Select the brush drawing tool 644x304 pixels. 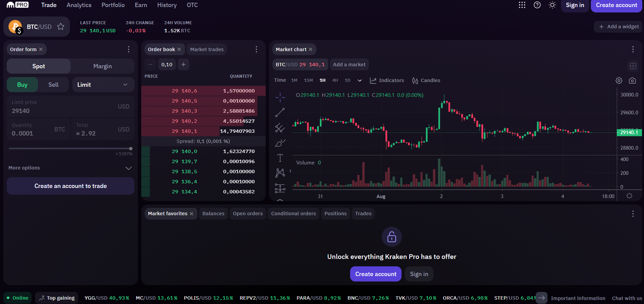(x=280, y=143)
